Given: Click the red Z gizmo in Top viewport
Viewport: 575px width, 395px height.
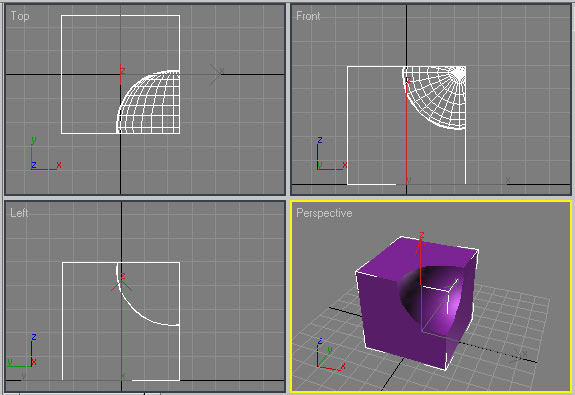Looking at the screenshot, I should point(121,74).
